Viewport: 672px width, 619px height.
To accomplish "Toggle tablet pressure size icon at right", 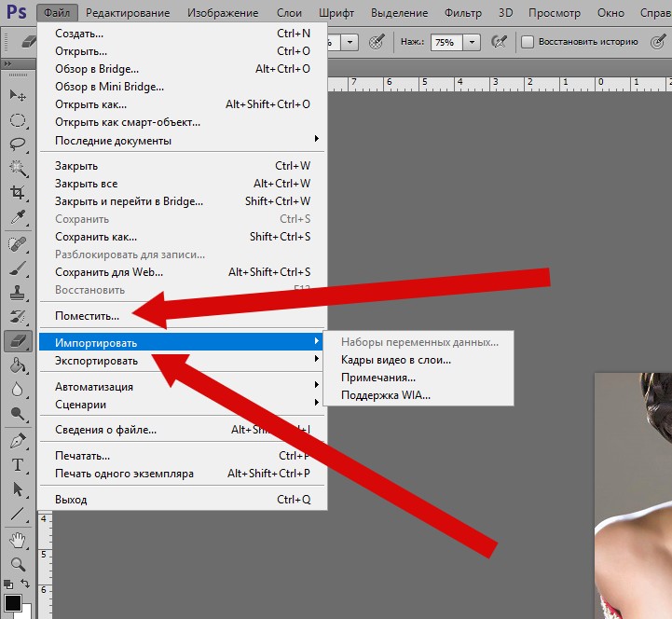I will click(x=658, y=42).
